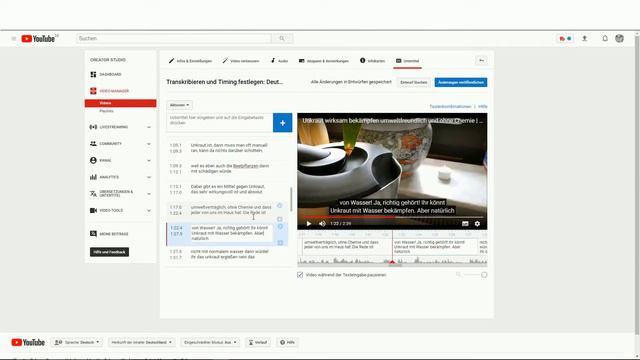Play the video in the player
The width and height of the screenshot is (640, 360).
309,224
